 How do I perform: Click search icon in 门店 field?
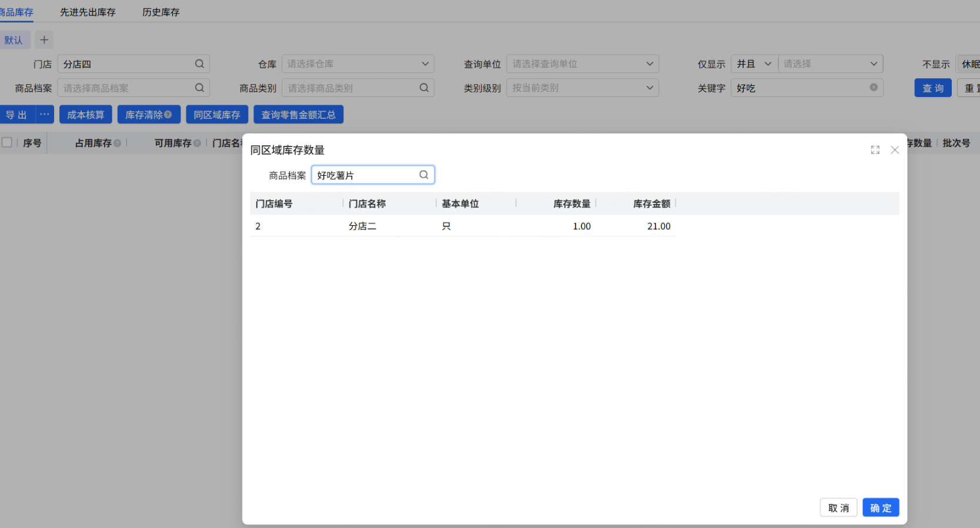pos(200,64)
